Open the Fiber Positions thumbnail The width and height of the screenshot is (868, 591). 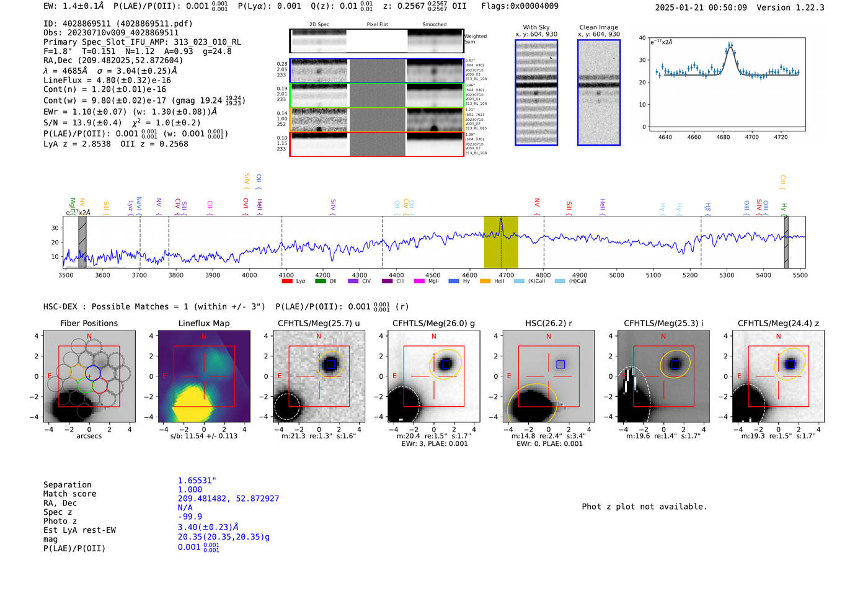click(89, 376)
